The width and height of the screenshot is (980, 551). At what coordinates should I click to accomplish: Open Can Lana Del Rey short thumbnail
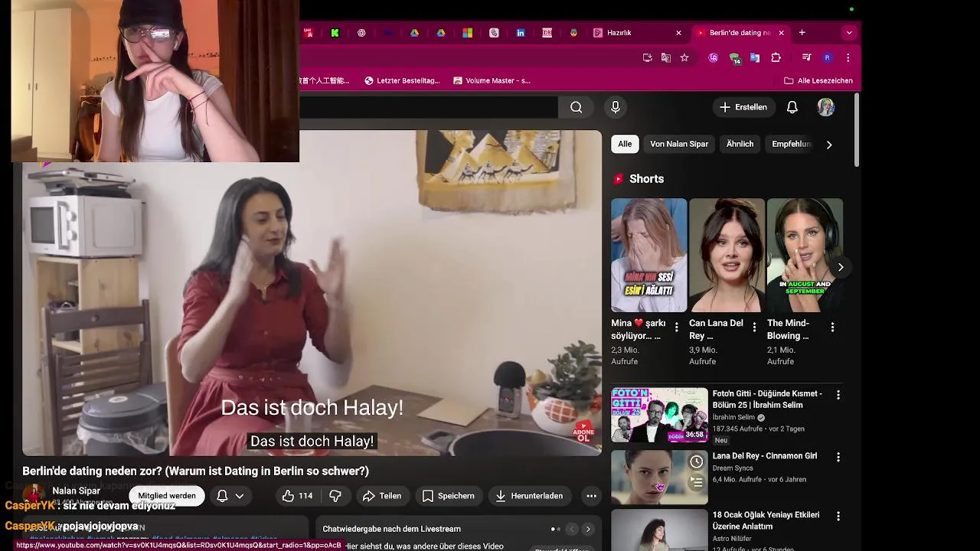click(727, 255)
